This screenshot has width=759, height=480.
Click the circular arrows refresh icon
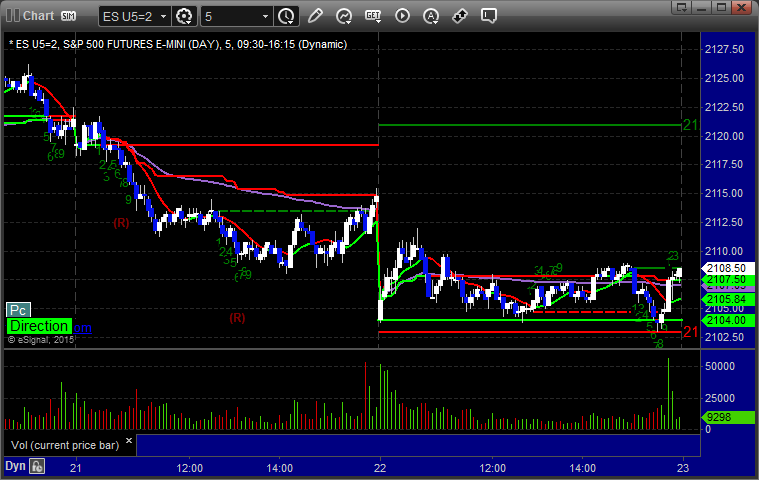click(345, 16)
